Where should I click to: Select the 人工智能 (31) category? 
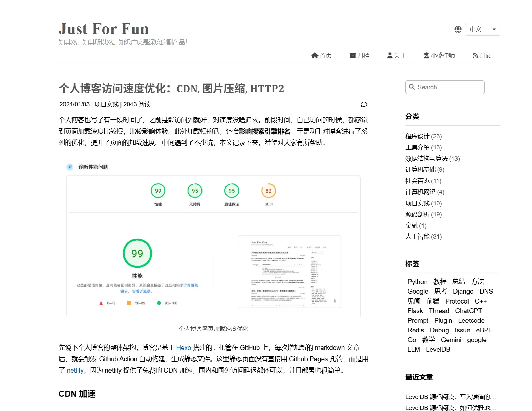[x=423, y=237]
